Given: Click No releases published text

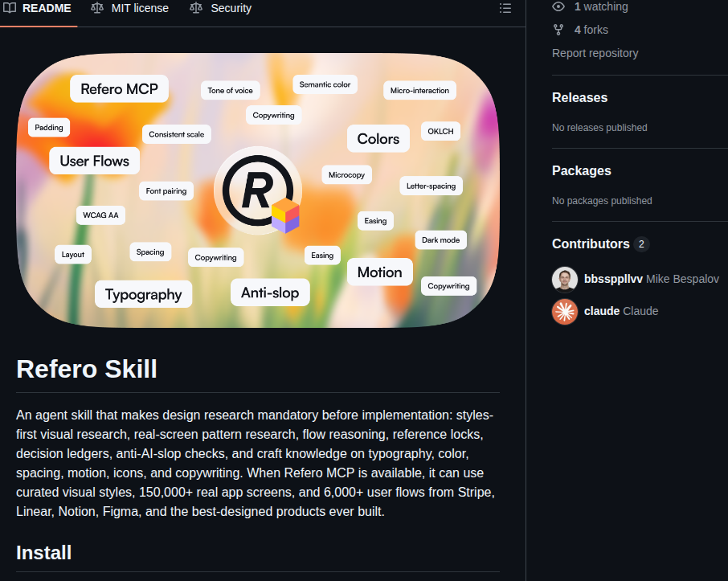Looking at the screenshot, I should 599,128.
